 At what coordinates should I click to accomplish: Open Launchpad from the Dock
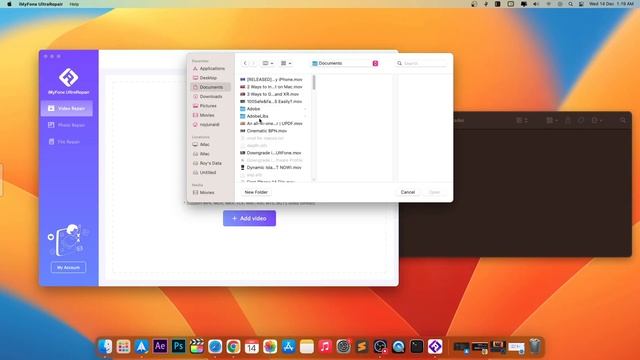click(x=123, y=347)
